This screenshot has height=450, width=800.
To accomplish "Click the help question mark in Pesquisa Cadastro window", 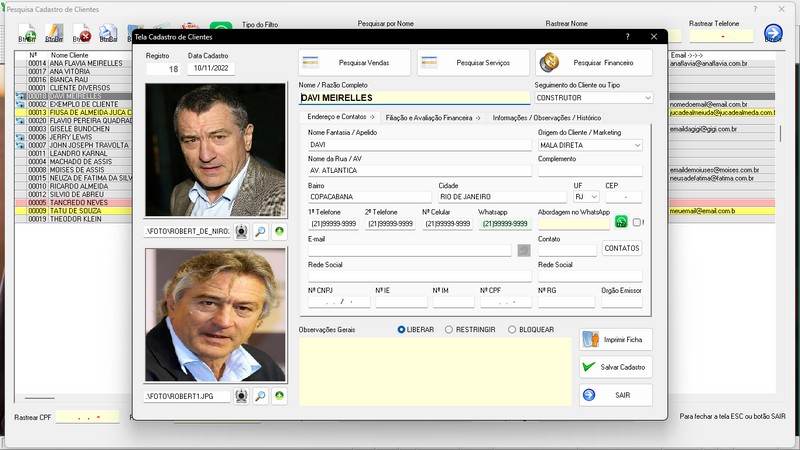I will click(x=755, y=9).
